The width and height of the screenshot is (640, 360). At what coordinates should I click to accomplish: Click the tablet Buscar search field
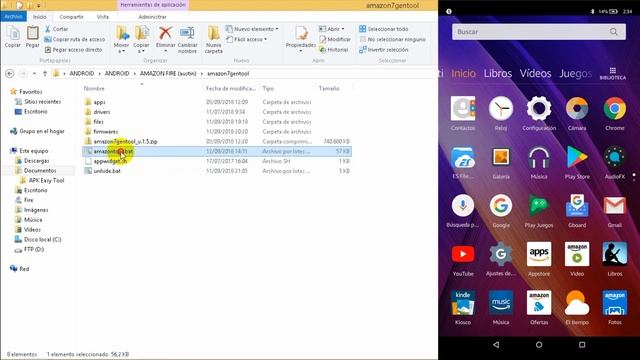539,32
